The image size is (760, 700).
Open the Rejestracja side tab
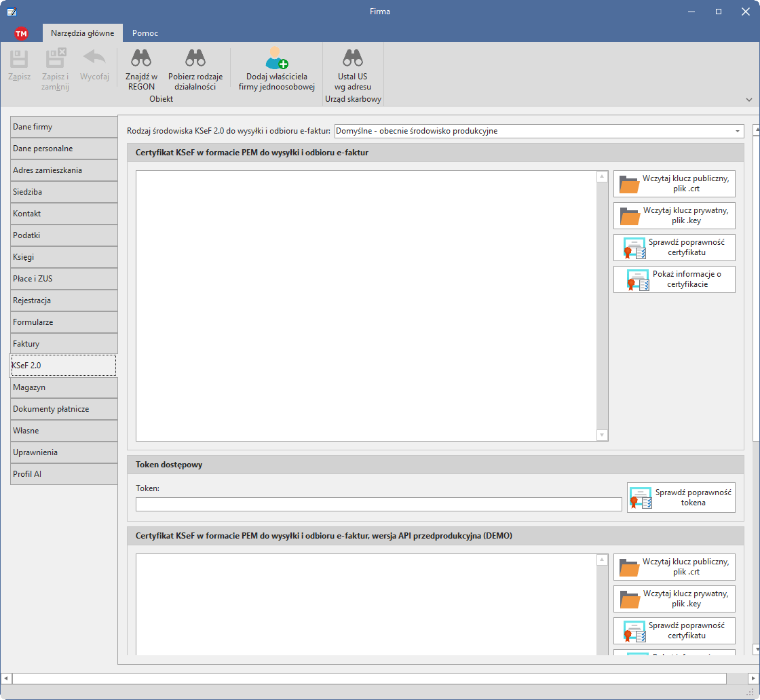click(64, 300)
